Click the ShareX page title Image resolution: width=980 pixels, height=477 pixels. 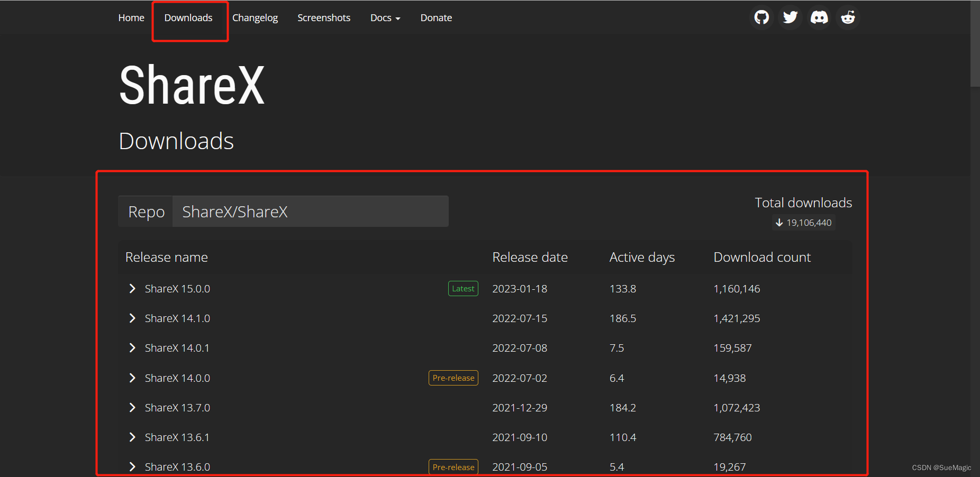click(192, 85)
